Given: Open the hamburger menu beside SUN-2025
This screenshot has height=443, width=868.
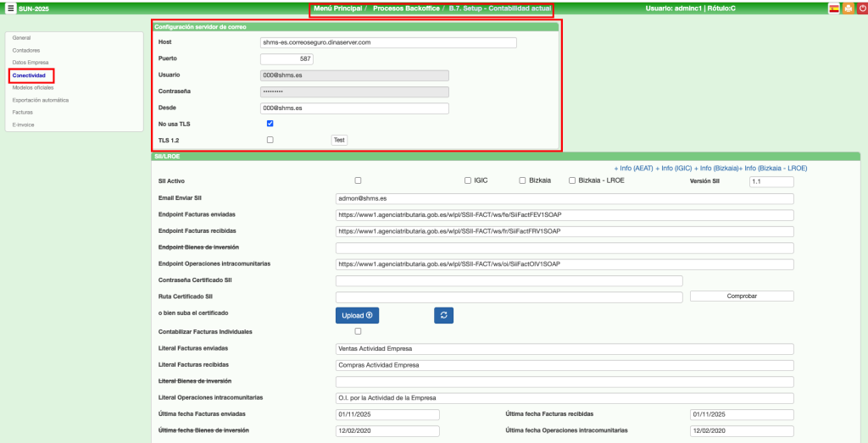Looking at the screenshot, I should (10, 8).
